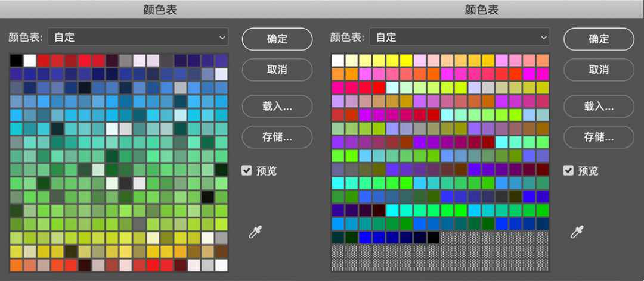This screenshot has height=281, width=644.
Task: Click 存储... button in right dialog
Action: 599,137
